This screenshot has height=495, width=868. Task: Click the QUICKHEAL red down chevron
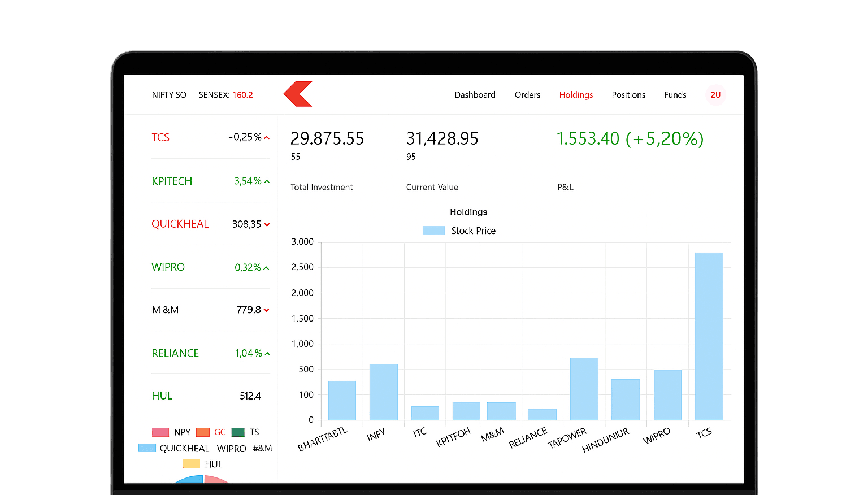point(267,224)
